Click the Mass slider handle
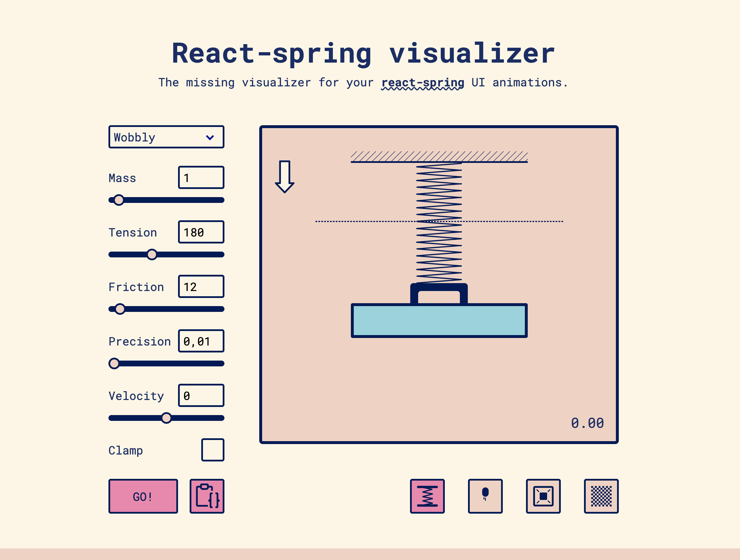 (118, 200)
